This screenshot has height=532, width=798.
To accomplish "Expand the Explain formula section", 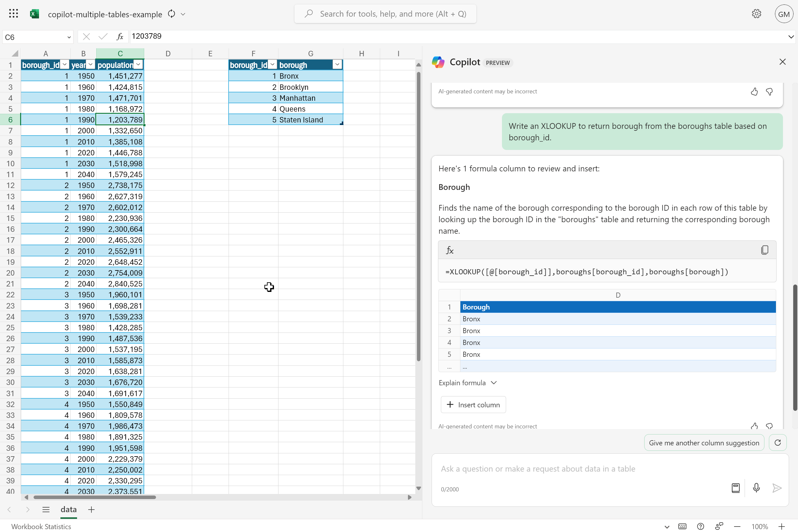I will (x=467, y=383).
